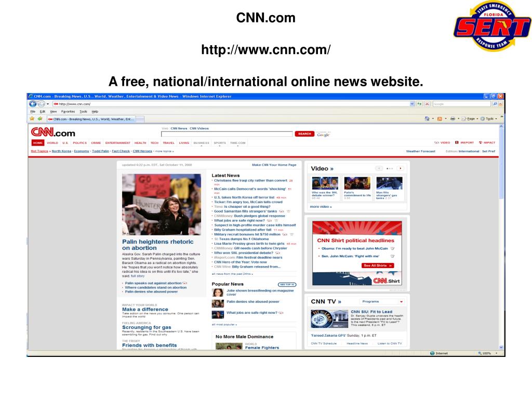Open the Edit menu
Image resolution: width=532 pixels, height=399 pixels.
click(x=43, y=111)
